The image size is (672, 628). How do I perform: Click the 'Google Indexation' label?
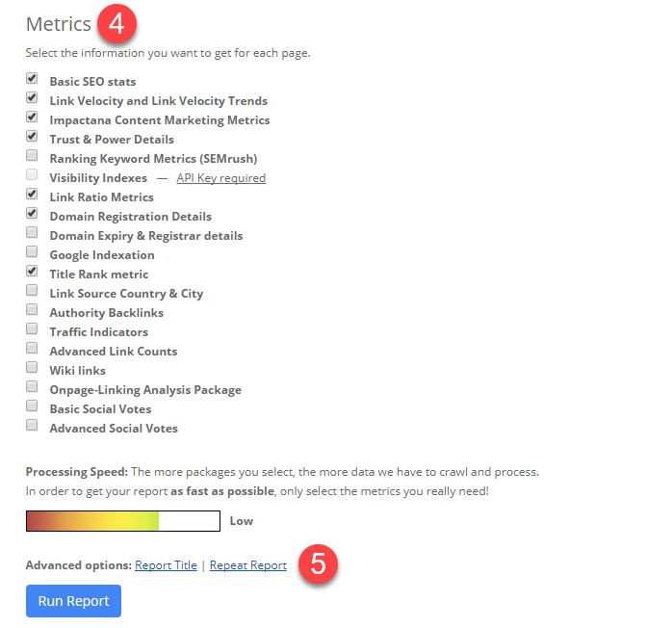pos(102,255)
